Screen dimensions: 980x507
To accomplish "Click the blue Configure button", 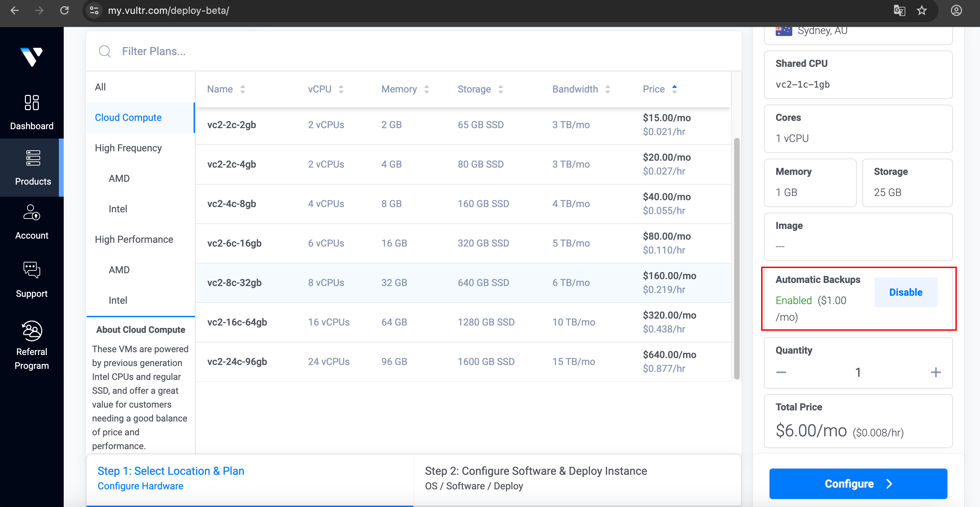I will (x=858, y=483).
